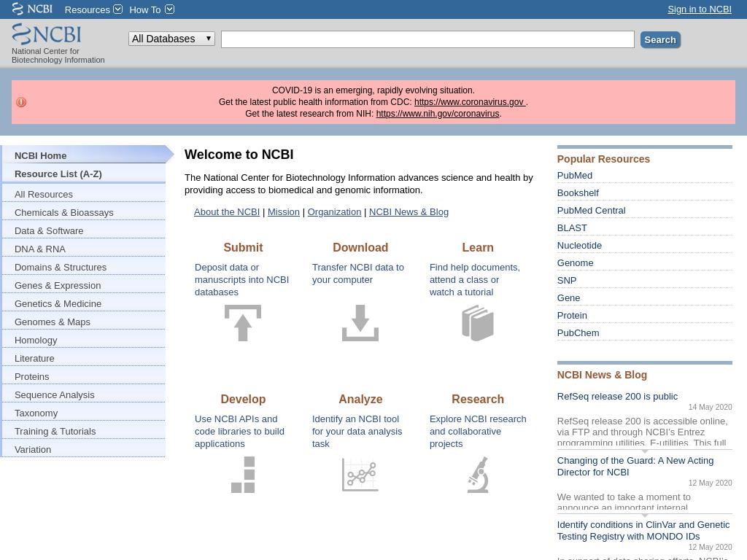Click the Develop building blocks icon
The height and width of the screenshot is (560, 747).
pos(243,475)
